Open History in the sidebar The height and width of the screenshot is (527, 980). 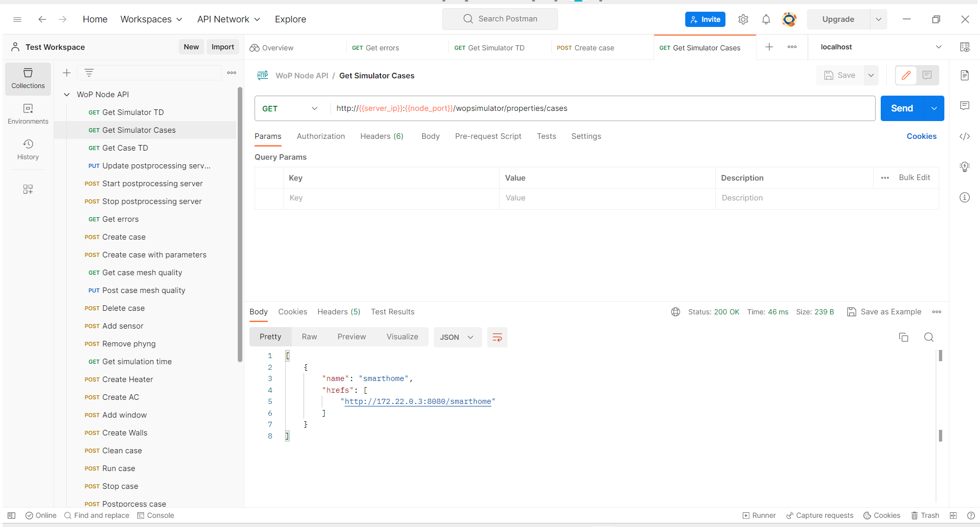(x=28, y=150)
